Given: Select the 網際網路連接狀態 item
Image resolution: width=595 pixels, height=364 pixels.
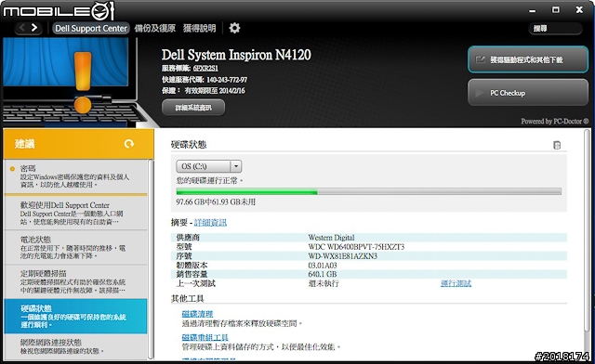Looking at the screenshot, I should [x=75, y=346].
